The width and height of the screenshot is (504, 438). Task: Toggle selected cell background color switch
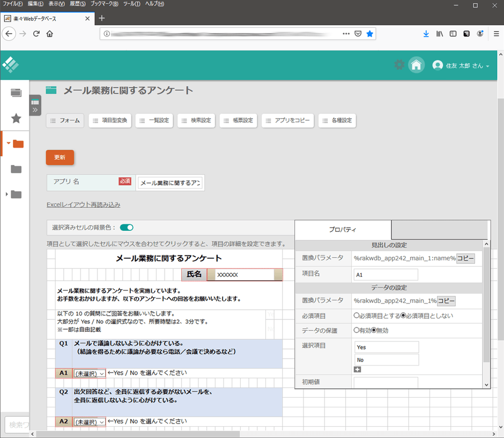pyautogui.click(x=127, y=227)
